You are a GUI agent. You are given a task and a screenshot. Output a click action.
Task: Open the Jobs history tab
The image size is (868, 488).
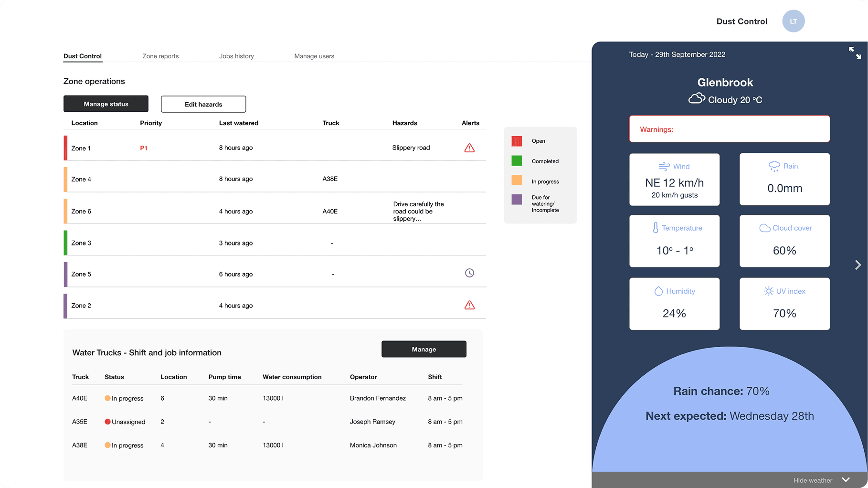[236, 56]
